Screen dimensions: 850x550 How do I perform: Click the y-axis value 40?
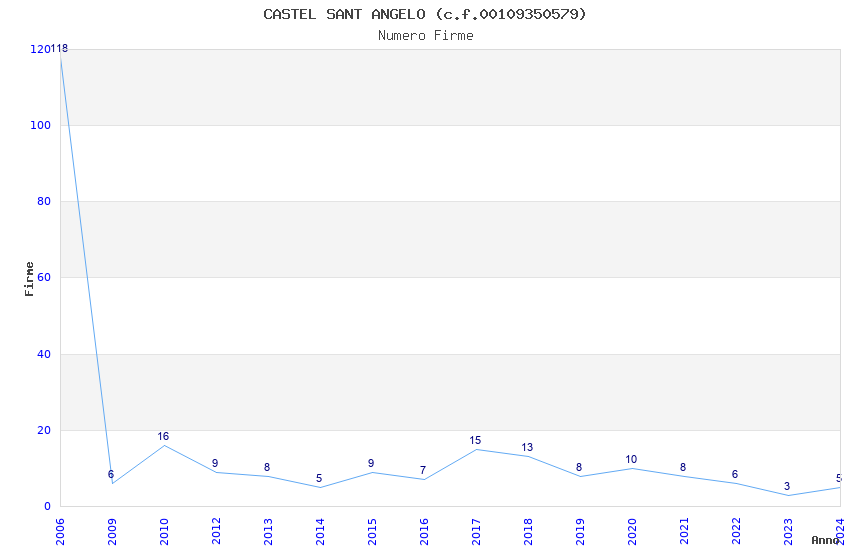pos(44,354)
